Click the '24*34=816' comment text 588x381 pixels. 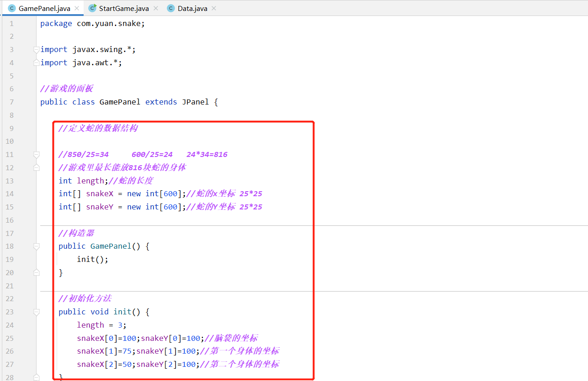[x=207, y=154]
